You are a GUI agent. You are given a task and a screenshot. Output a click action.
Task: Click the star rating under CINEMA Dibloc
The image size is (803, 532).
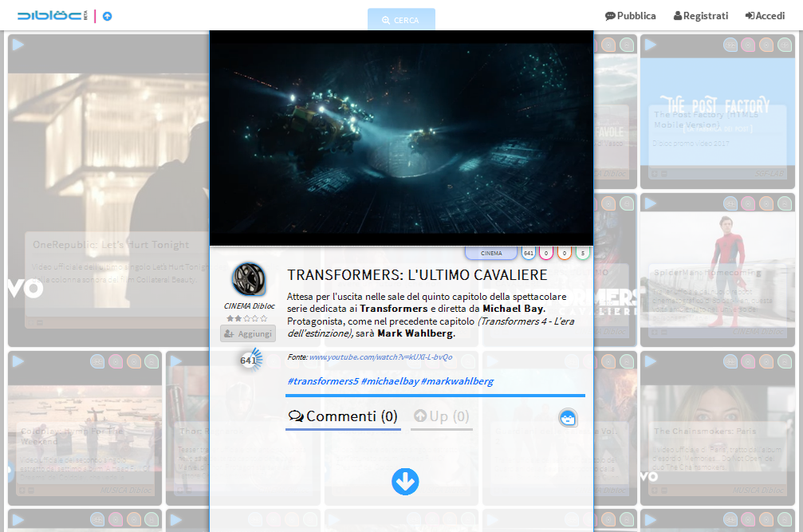[247, 318]
